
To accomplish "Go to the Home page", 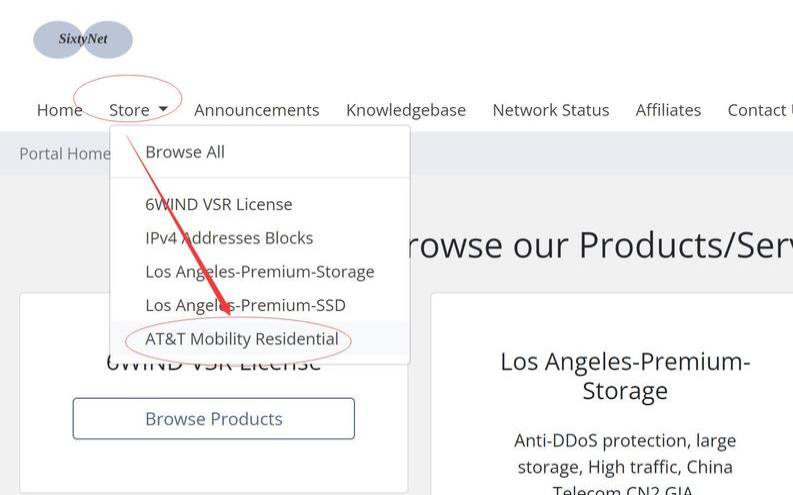I will (59, 110).
